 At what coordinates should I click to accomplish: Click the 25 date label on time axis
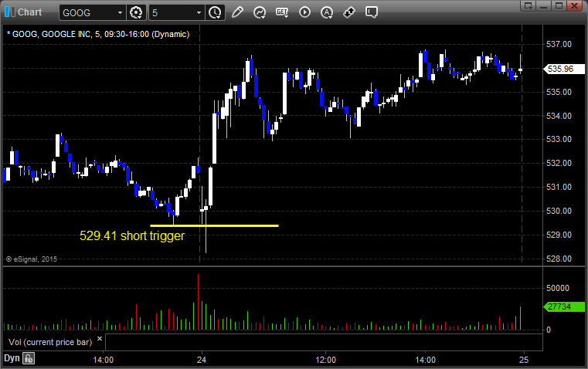tap(524, 360)
